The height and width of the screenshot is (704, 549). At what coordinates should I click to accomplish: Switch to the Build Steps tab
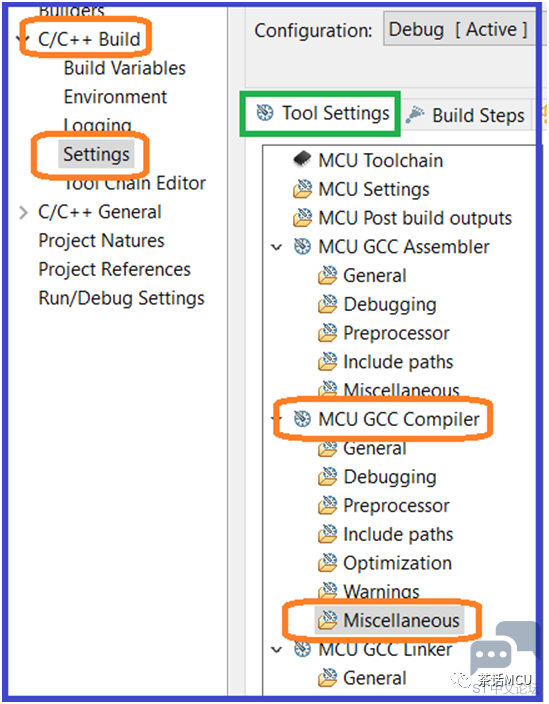tap(466, 115)
